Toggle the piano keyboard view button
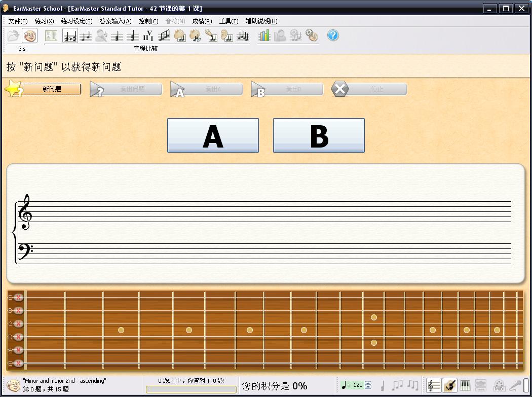 coord(465,385)
